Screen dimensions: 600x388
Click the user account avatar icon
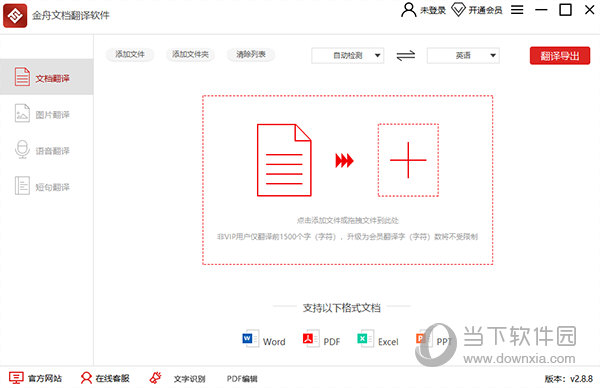point(408,10)
